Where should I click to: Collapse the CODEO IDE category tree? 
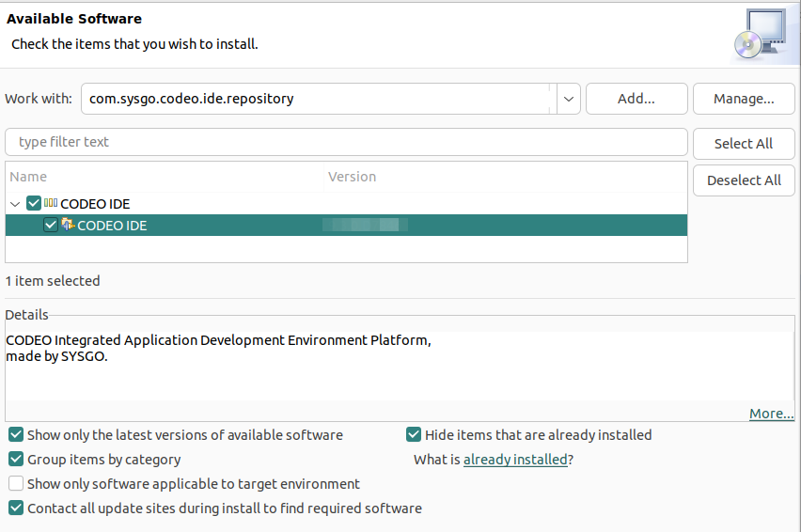15,204
